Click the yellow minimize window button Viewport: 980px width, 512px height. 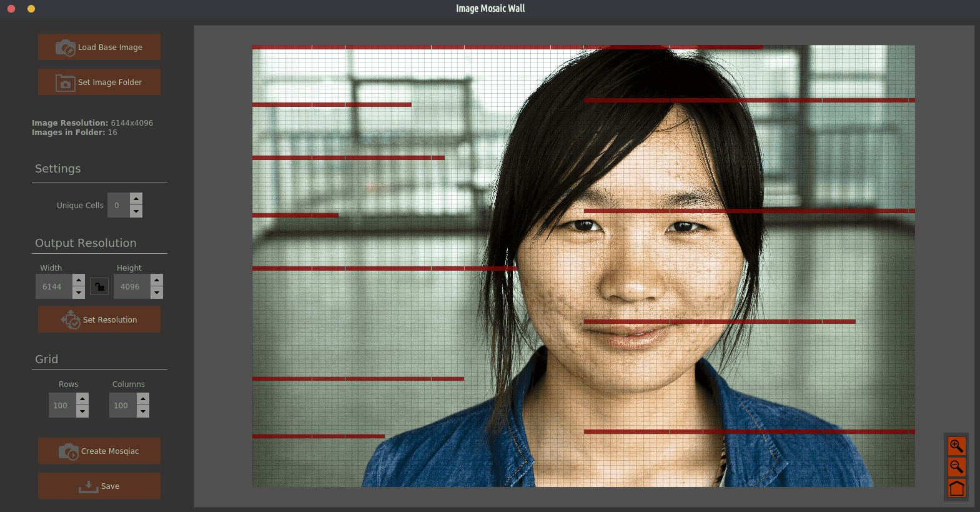tap(31, 9)
